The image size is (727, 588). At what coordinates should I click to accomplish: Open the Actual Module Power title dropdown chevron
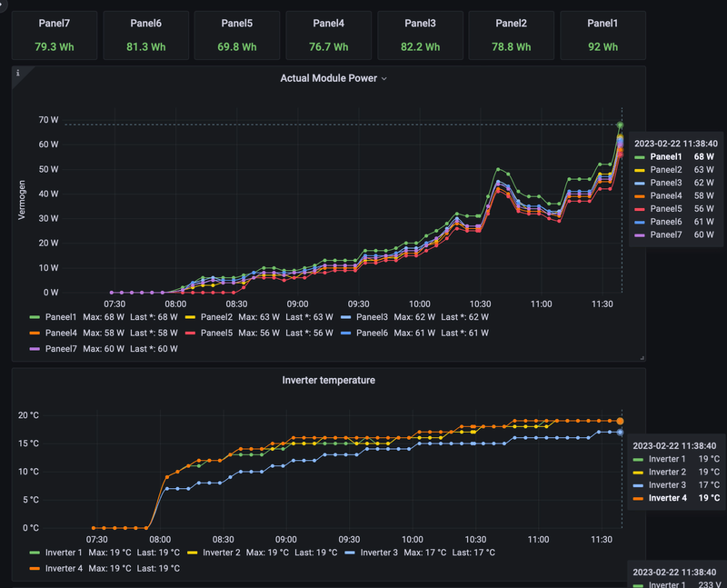coord(383,79)
